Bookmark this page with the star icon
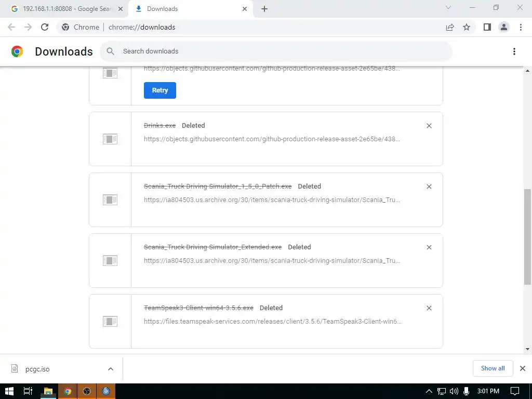The width and height of the screenshot is (532, 399). pos(467,27)
